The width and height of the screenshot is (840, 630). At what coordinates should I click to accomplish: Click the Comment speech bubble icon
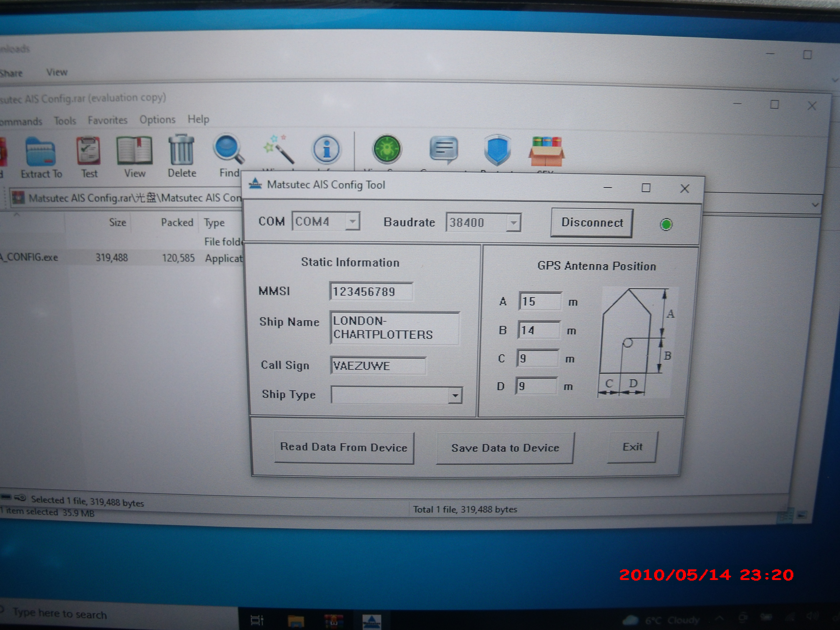444,150
